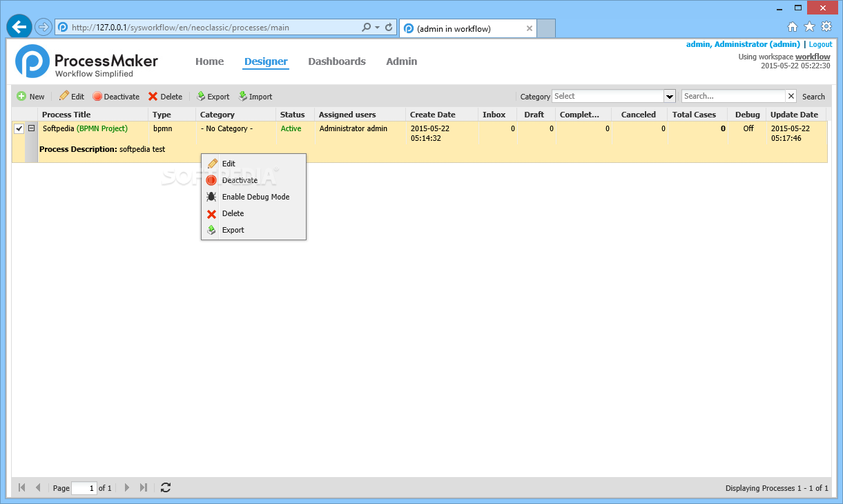
Task: Choose Export from the context menu
Action: [x=253, y=230]
